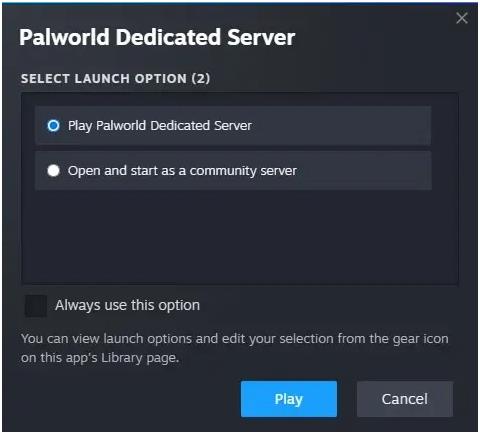
Task: Click the empty area of the launch options list
Action: click(x=240, y=237)
